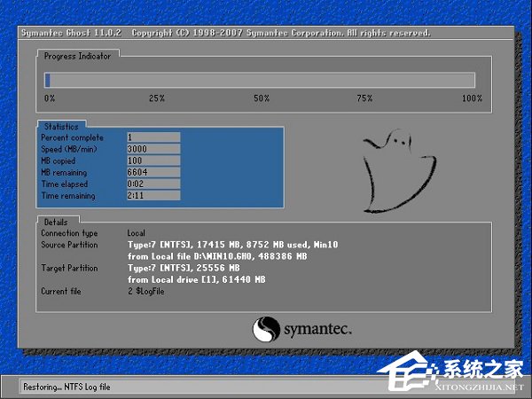
Task: Click the Statistics panel header
Action: [60, 127]
